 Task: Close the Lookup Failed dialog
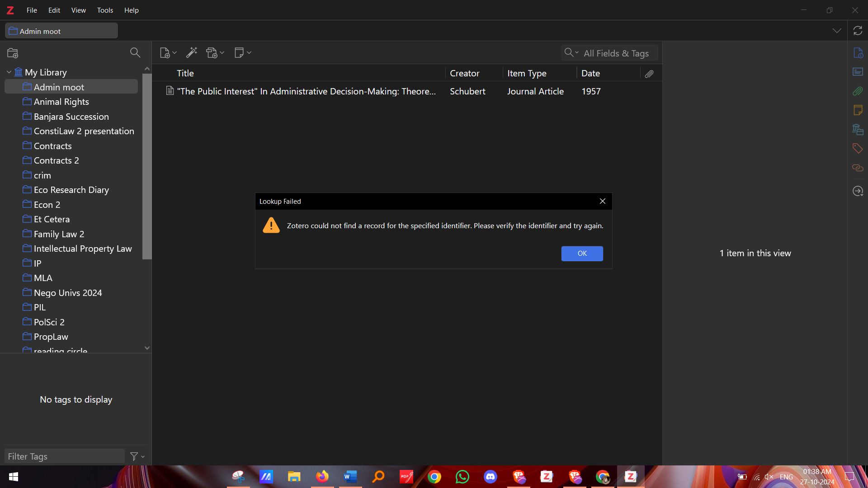603,202
